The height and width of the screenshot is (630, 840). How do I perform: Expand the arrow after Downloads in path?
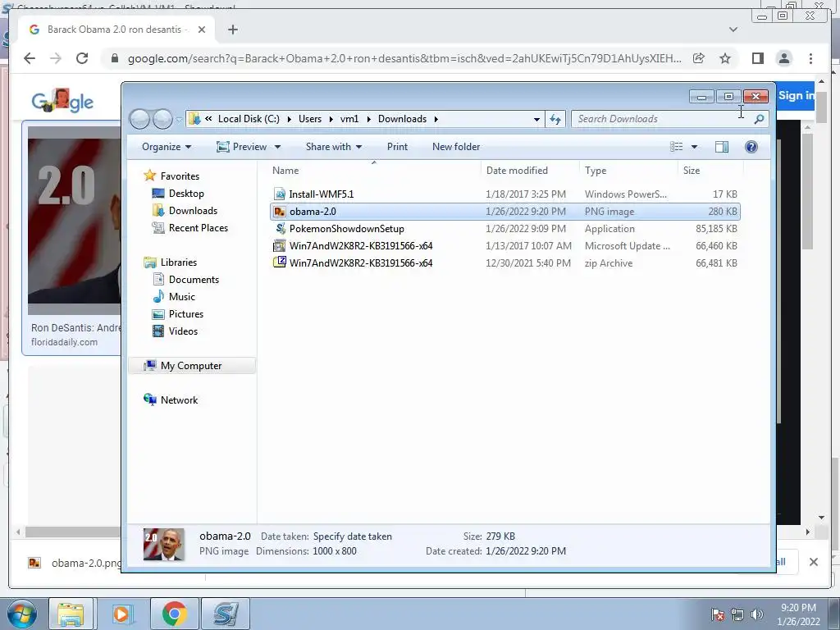[436, 119]
